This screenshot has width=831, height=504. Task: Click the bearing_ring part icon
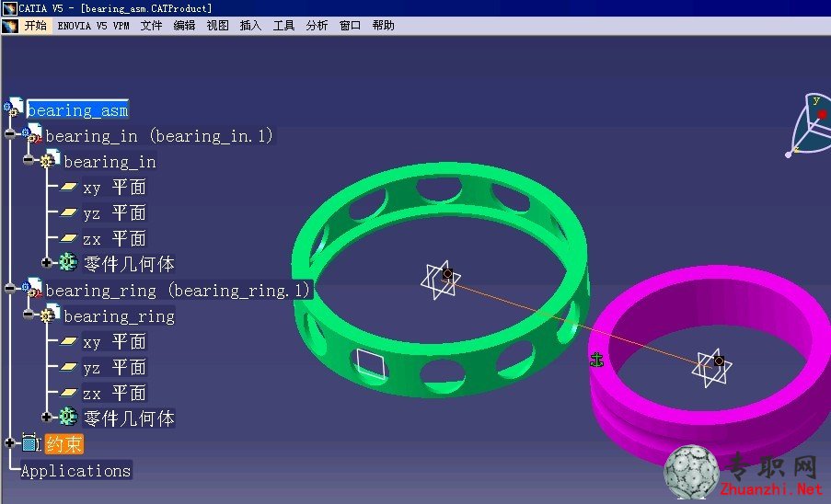pos(50,314)
